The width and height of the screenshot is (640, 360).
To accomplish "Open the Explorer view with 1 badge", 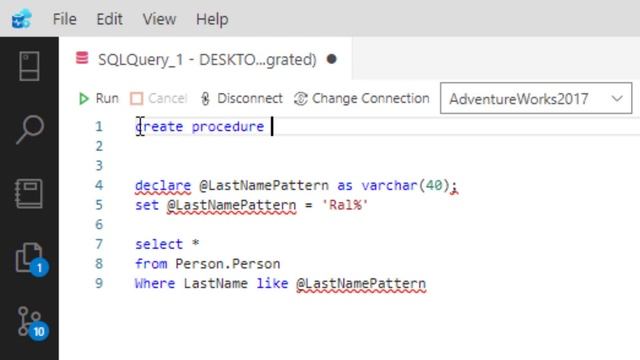I will click(x=31, y=260).
